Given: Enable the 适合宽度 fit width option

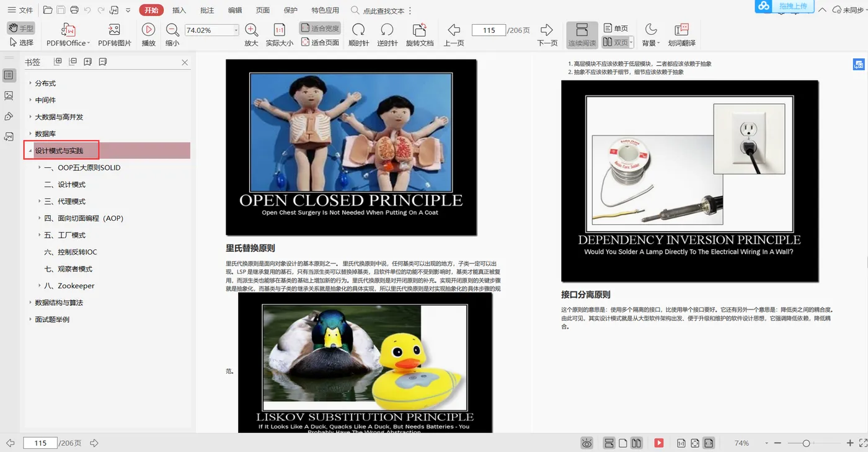Looking at the screenshot, I should 320,29.
